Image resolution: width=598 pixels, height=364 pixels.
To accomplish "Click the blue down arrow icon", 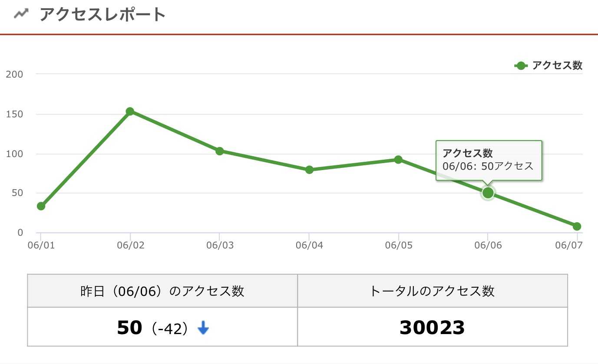I will click(203, 328).
